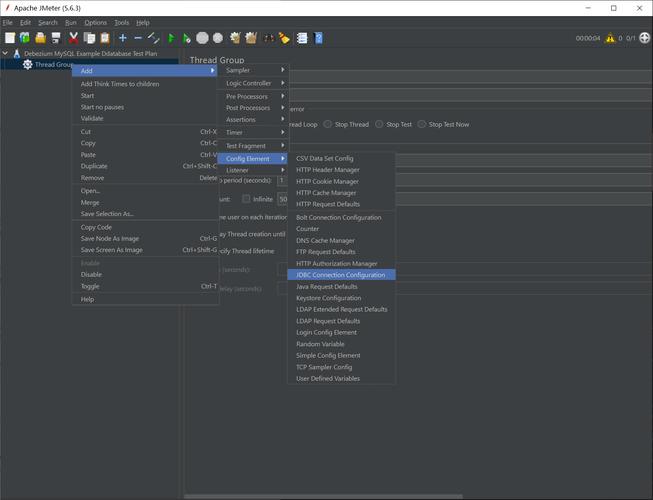Select Remove in the context menu
This screenshot has width=653, height=500.
(x=145, y=178)
